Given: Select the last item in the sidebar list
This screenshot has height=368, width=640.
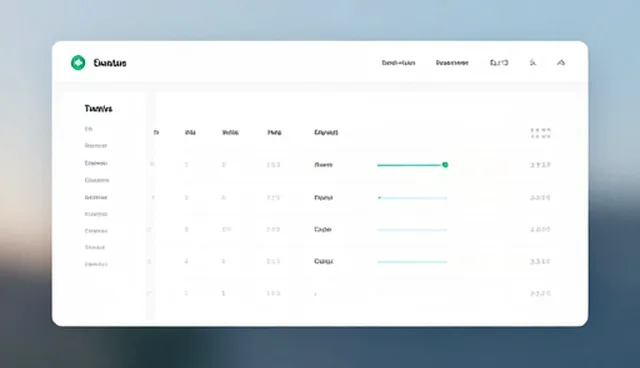Looking at the screenshot, I should tap(96, 264).
